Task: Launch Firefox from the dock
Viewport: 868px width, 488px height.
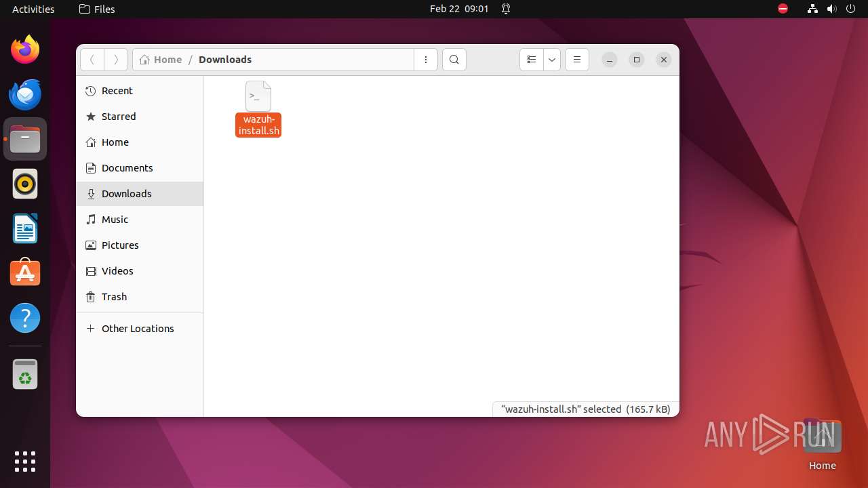Action: (25, 49)
